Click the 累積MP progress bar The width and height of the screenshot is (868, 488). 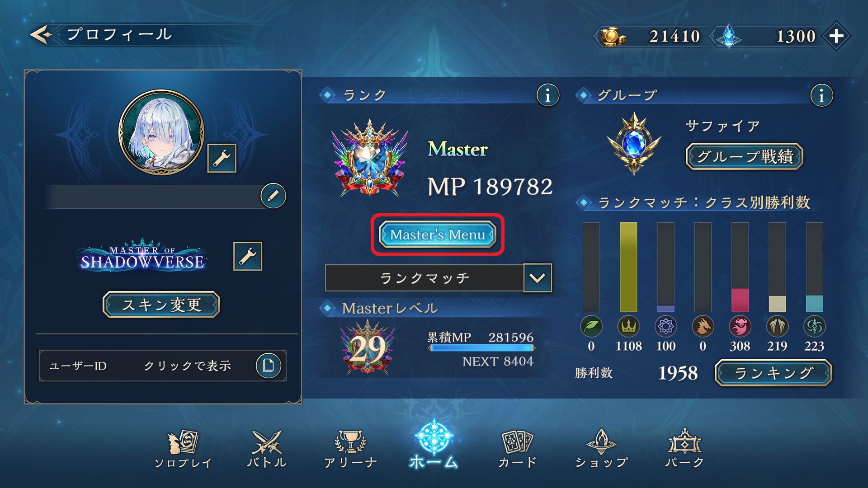482,348
